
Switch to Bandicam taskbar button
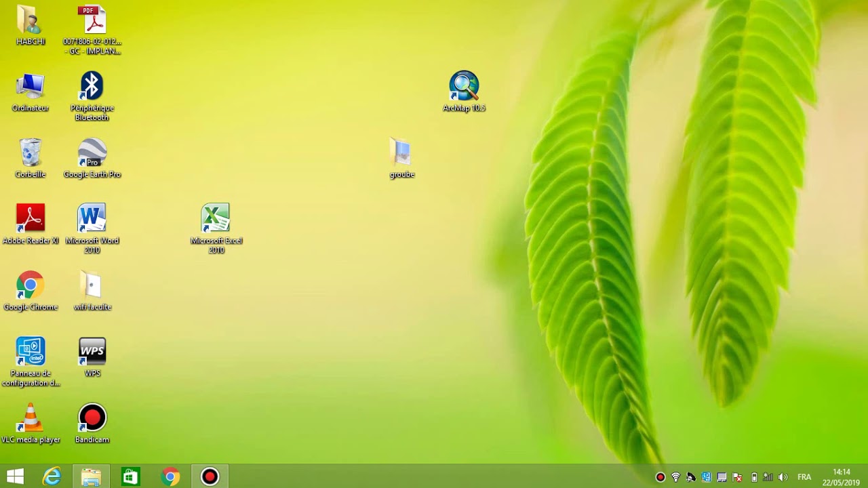[210, 476]
